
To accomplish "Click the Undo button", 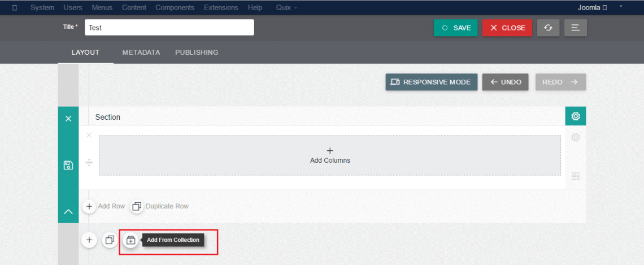I will click(505, 82).
